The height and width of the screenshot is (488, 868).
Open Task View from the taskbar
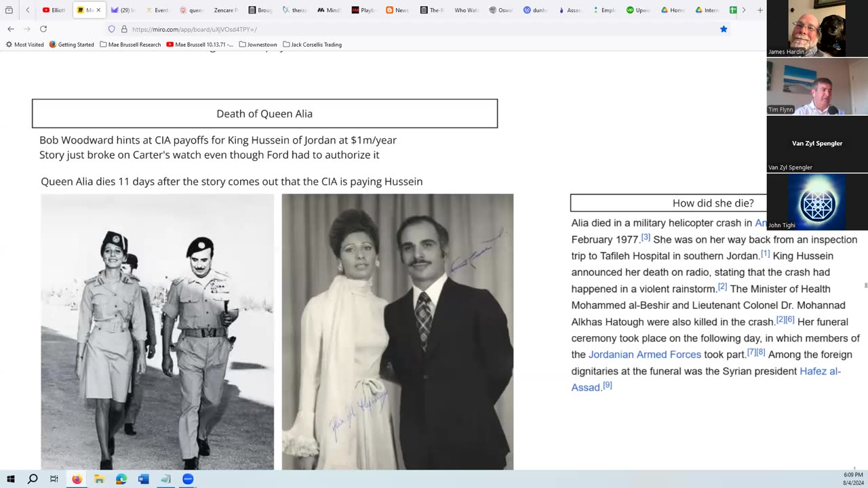pyautogui.click(x=54, y=479)
